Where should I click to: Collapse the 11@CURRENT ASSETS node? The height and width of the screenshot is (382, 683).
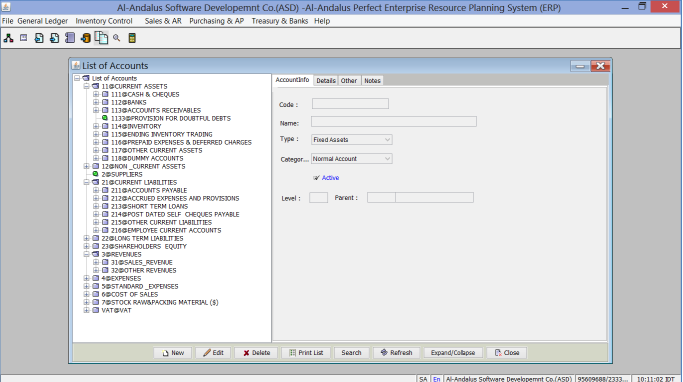tap(86, 86)
